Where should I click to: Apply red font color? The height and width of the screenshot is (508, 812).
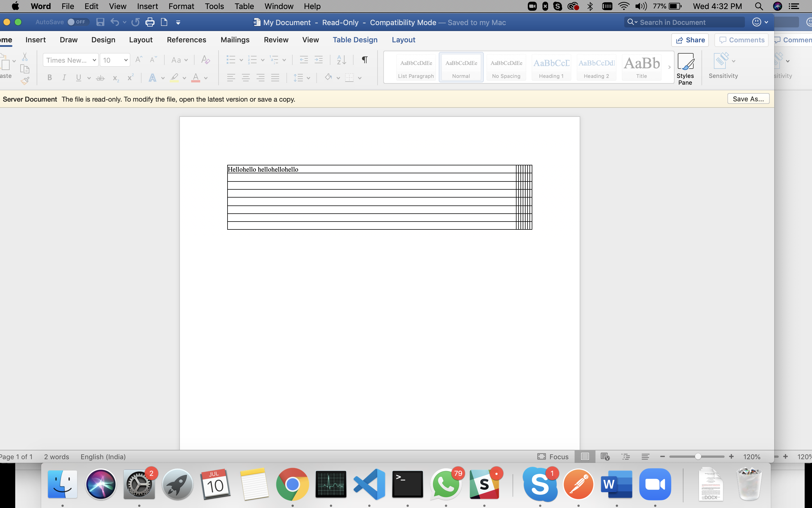coord(196,78)
